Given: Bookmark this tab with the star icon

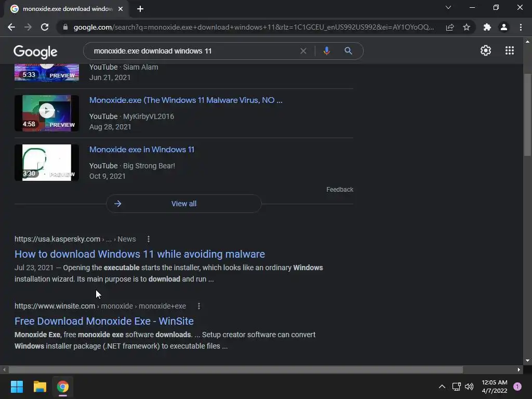Looking at the screenshot, I should tap(467, 27).
